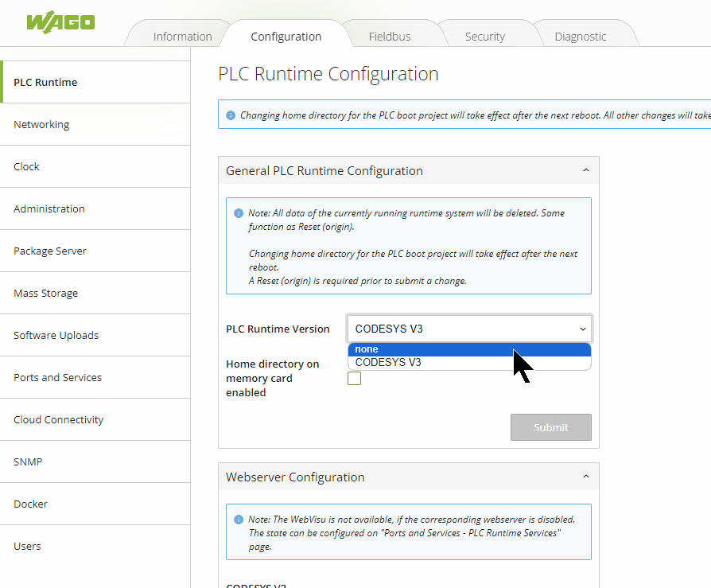Open Mass Storage sidebar item

click(95, 293)
